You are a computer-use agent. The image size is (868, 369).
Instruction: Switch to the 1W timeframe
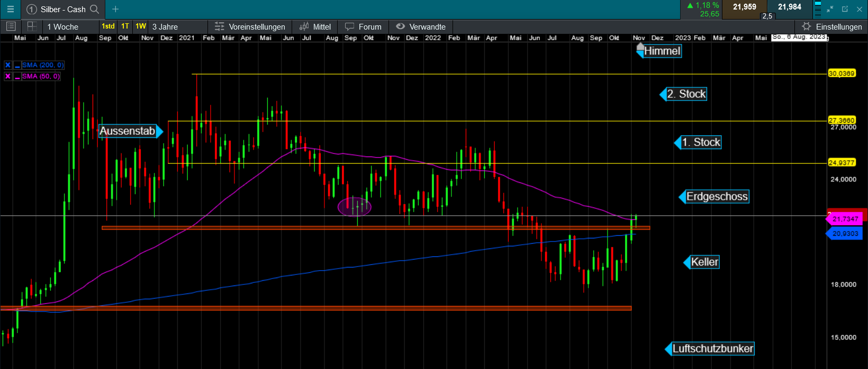coord(141,26)
